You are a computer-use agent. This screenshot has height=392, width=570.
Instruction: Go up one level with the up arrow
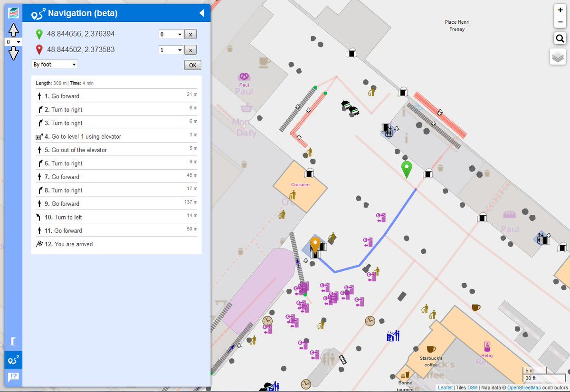coord(13,30)
